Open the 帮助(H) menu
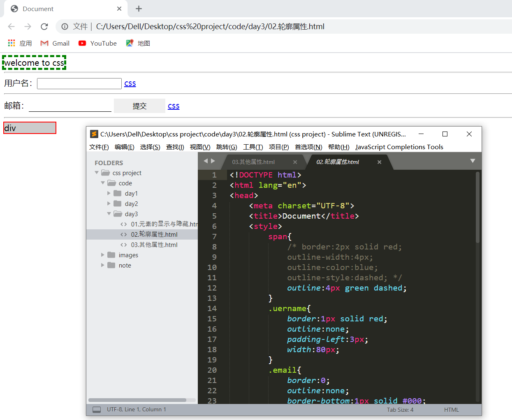The image size is (512, 420). click(339, 147)
